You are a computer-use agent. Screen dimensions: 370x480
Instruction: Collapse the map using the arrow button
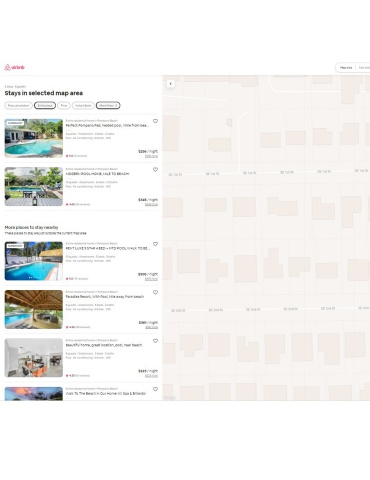[x=171, y=84]
